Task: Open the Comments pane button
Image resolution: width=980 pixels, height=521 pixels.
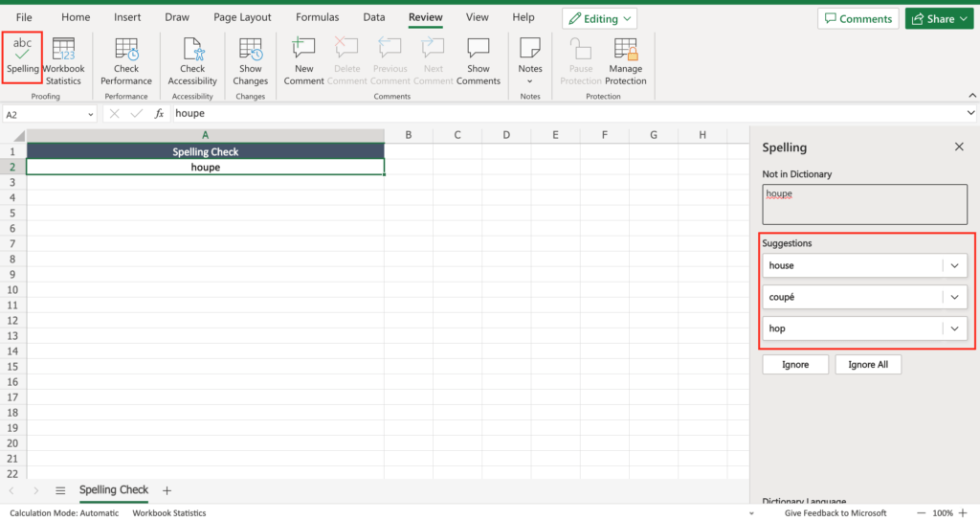Action: 858,19
